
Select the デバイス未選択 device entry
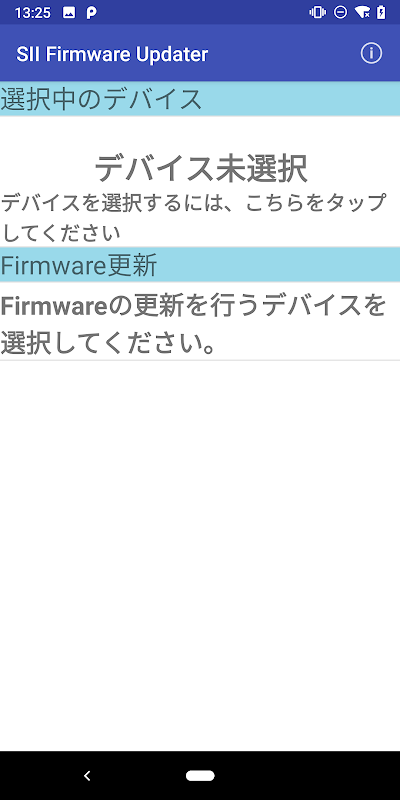[201, 168]
